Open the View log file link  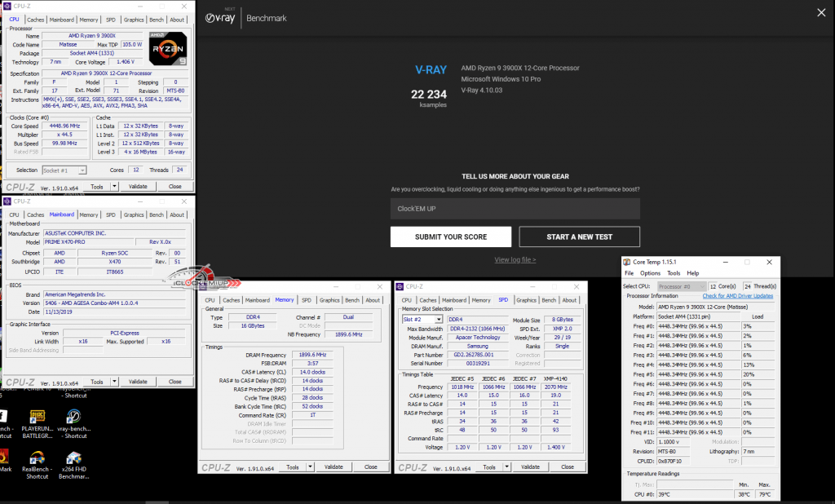(x=515, y=259)
